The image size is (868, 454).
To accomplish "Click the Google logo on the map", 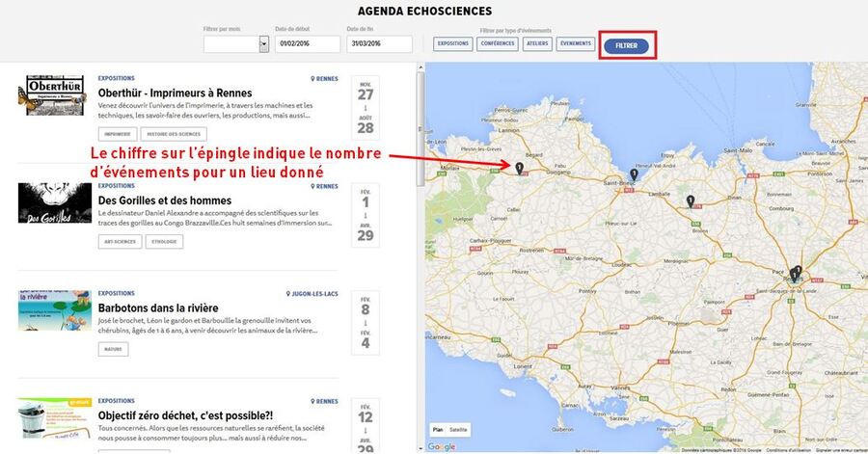I will tap(442, 446).
